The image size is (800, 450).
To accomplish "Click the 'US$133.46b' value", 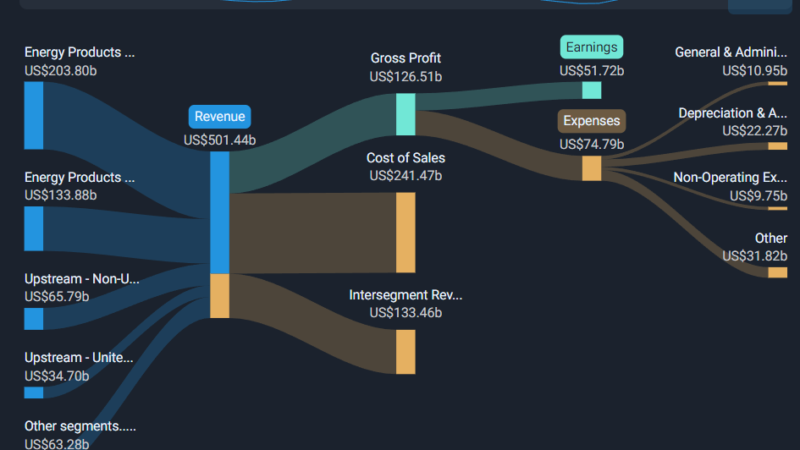I will (x=406, y=313).
